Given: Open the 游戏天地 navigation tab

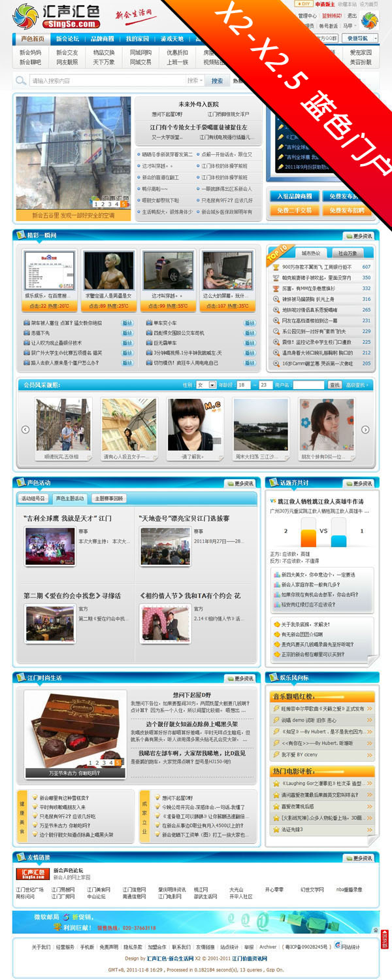Looking at the screenshot, I should 173,39.
